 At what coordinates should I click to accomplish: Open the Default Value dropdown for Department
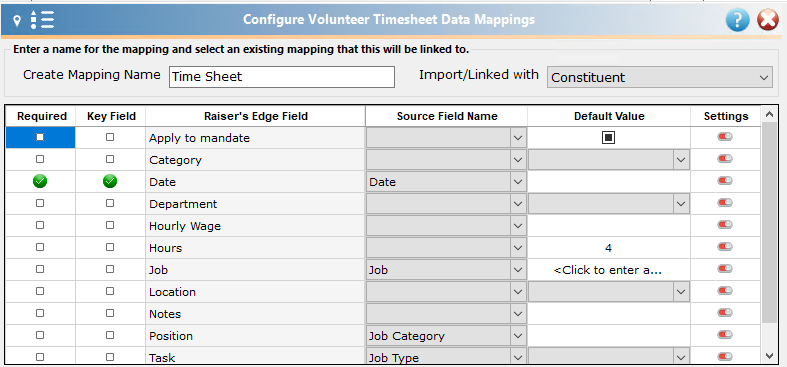coord(681,204)
